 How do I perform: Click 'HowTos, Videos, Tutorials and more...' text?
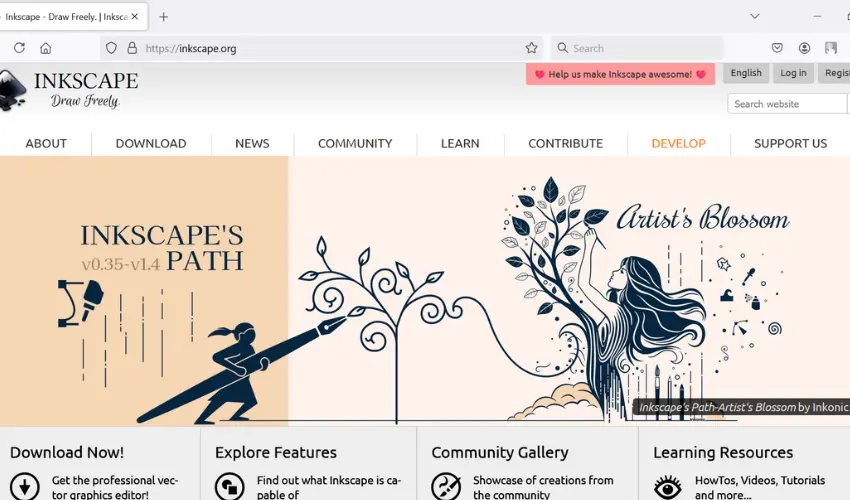point(759,487)
